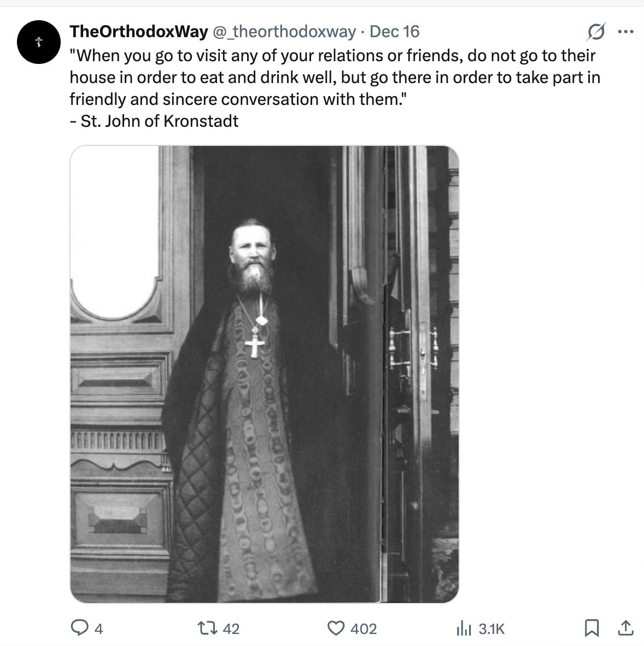Click the TheOrthodoxWay display name
The image size is (644, 646).
point(139,32)
